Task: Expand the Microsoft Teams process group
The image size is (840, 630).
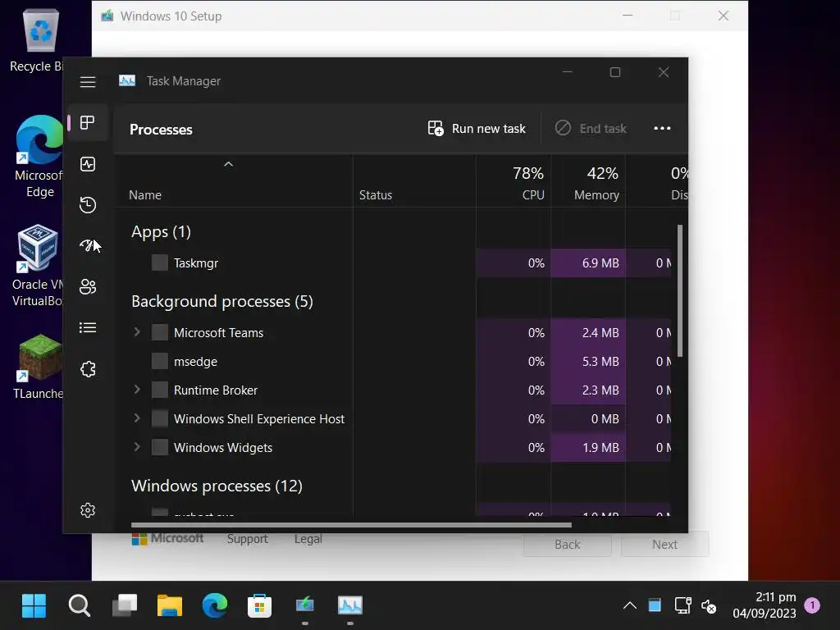Action: (x=137, y=332)
